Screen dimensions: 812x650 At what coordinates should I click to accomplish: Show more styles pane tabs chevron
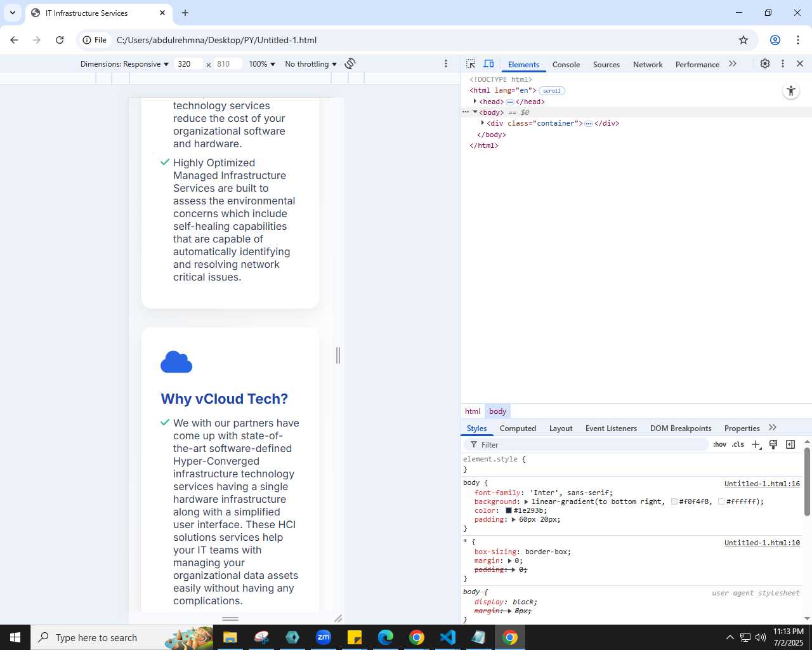(x=773, y=428)
